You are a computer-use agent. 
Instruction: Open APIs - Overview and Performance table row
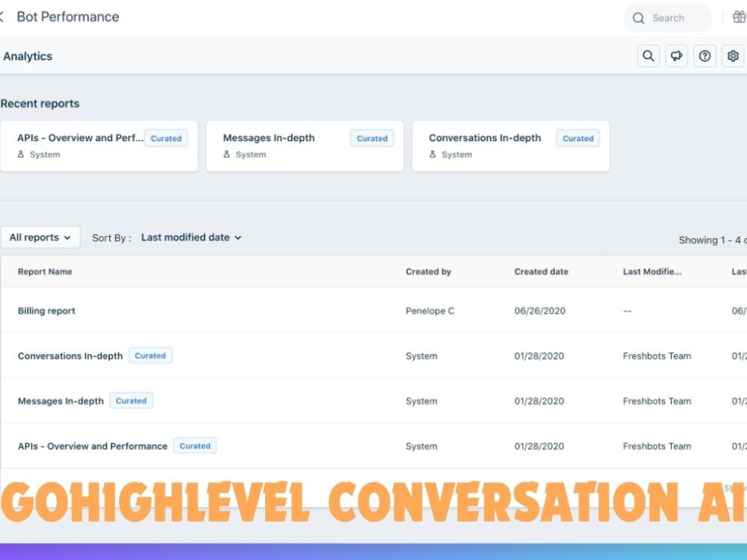point(373,447)
